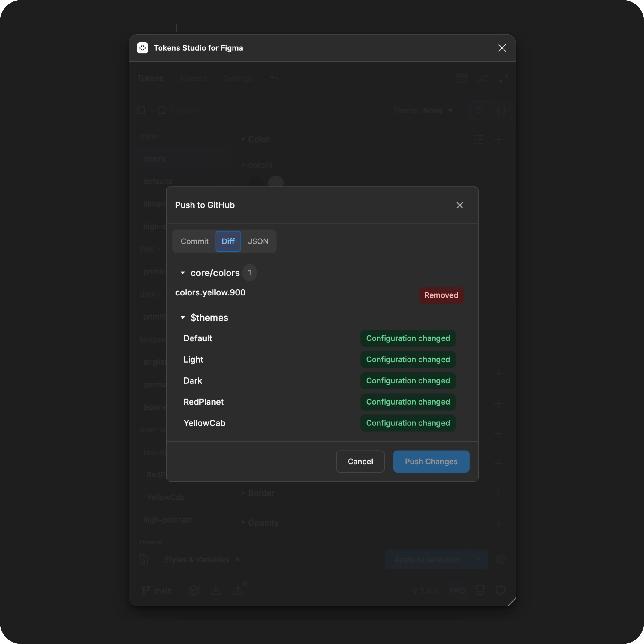Open the apply settings gear icon
Screen dimensions: 644x644
click(x=500, y=559)
